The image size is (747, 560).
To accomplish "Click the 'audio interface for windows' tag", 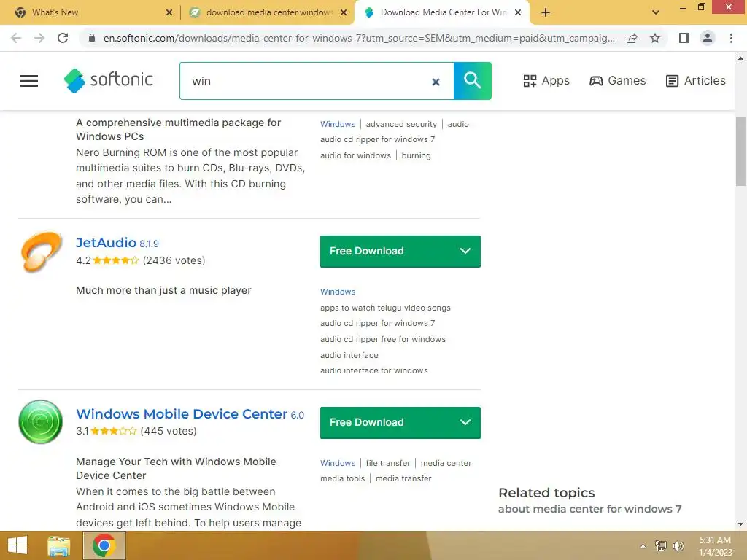I will pyautogui.click(x=374, y=370).
